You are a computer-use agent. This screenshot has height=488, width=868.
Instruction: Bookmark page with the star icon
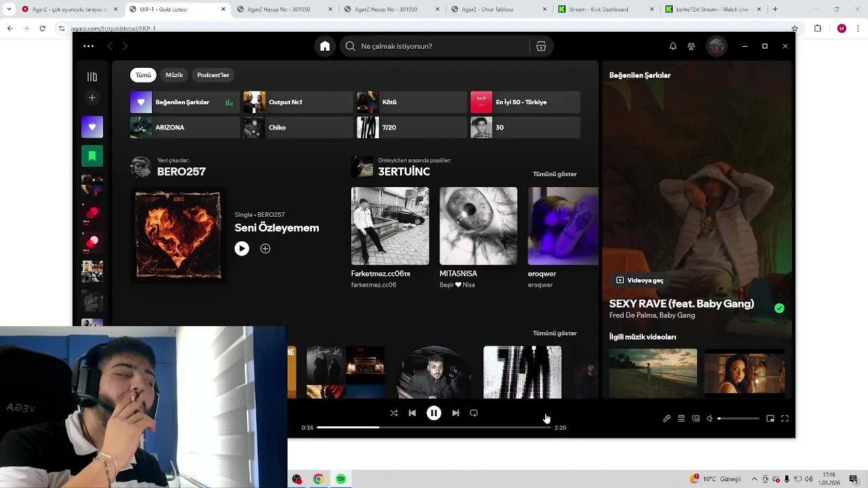(x=795, y=28)
